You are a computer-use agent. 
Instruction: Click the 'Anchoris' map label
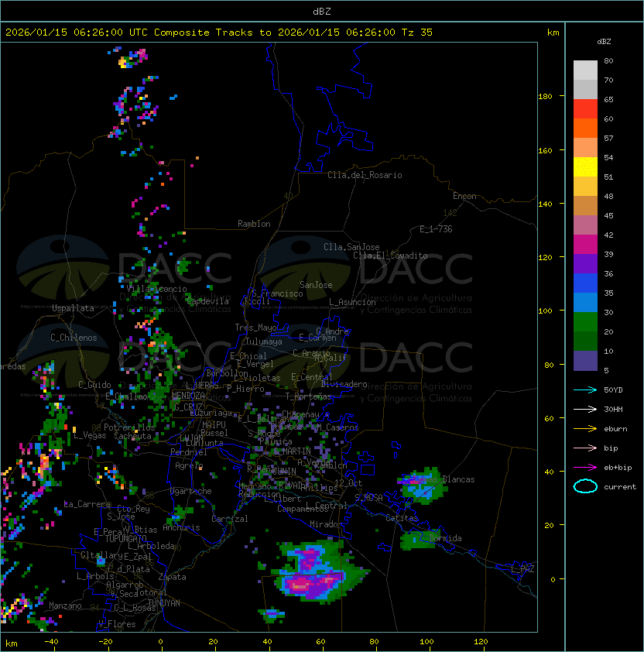point(181,527)
